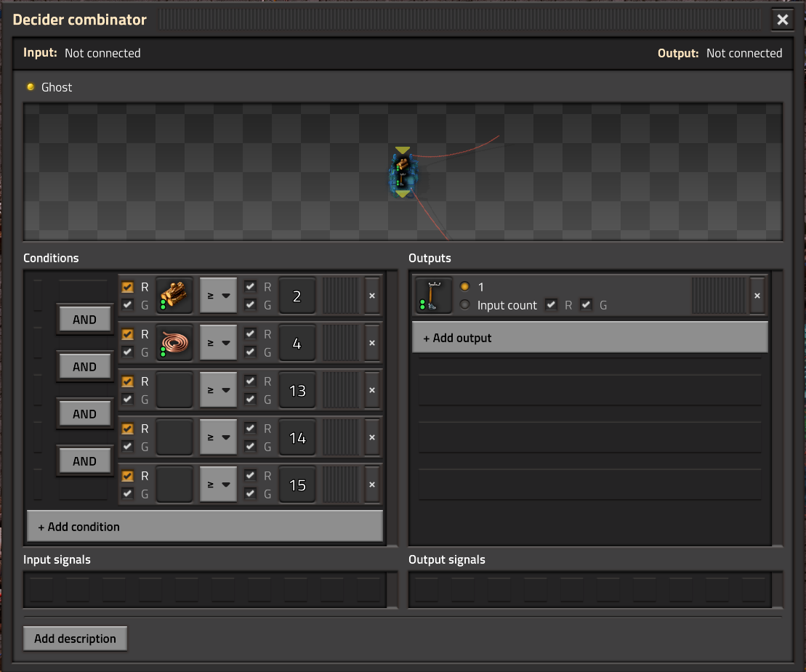Click the empty signal slot beside constant 13
This screenshot has height=672, width=806.
tap(174, 390)
